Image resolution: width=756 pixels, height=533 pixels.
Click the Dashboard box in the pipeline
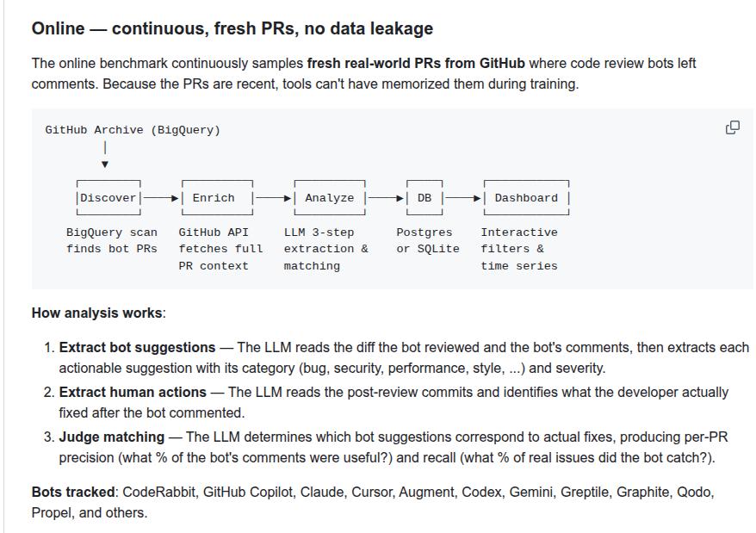[x=526, y=198]
